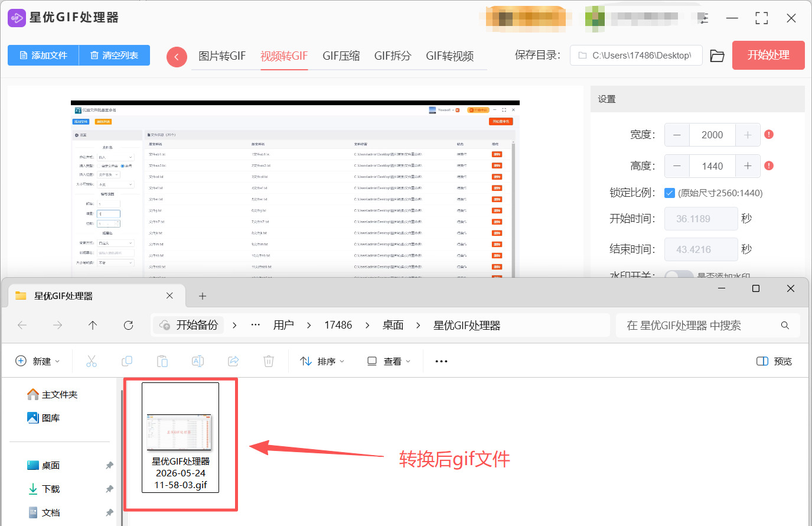The height and width of the screenshot is (526, 812).
Task: Click the height warning red icon
Action: [x=769, y=166]
